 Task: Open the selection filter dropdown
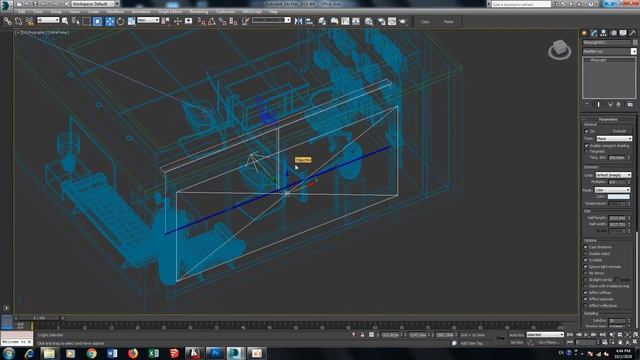click(x=48, y=20)
